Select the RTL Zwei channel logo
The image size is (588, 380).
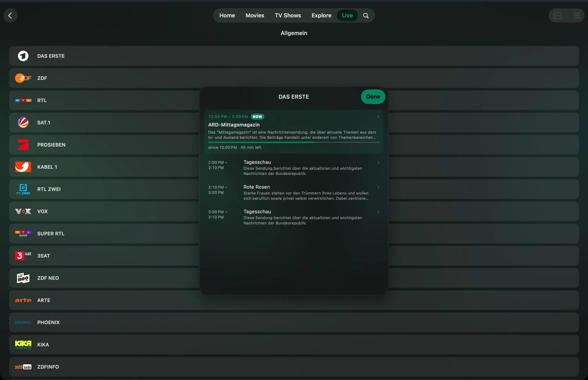23,189
